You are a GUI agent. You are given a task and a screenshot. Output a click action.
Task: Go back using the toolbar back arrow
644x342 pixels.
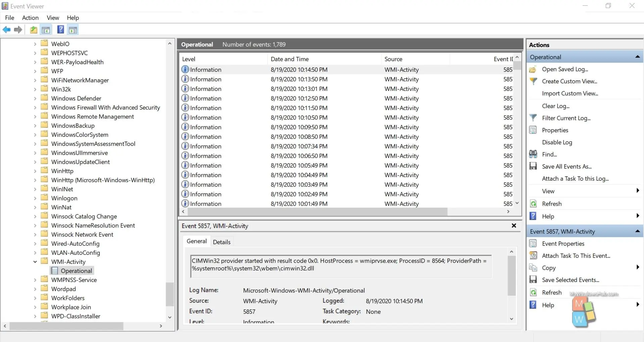tap(6, 30)
